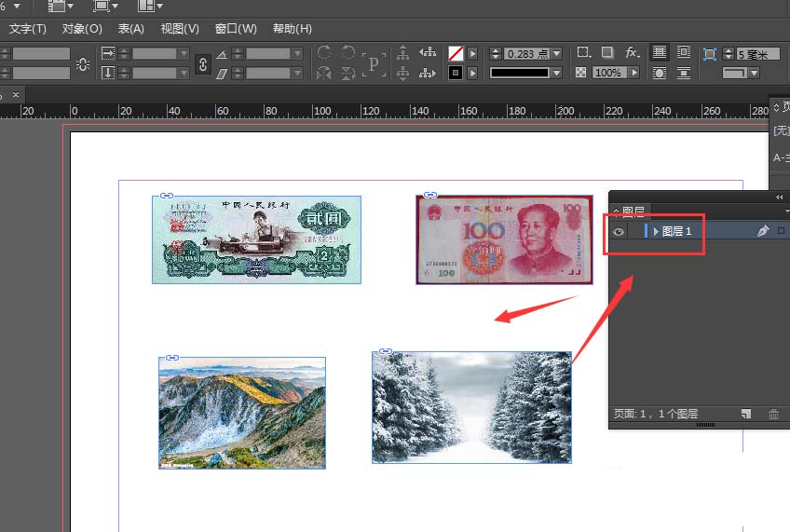Close the document tab with the X
Viewport: 790px width, 532px height.
(x=16, y=94)
